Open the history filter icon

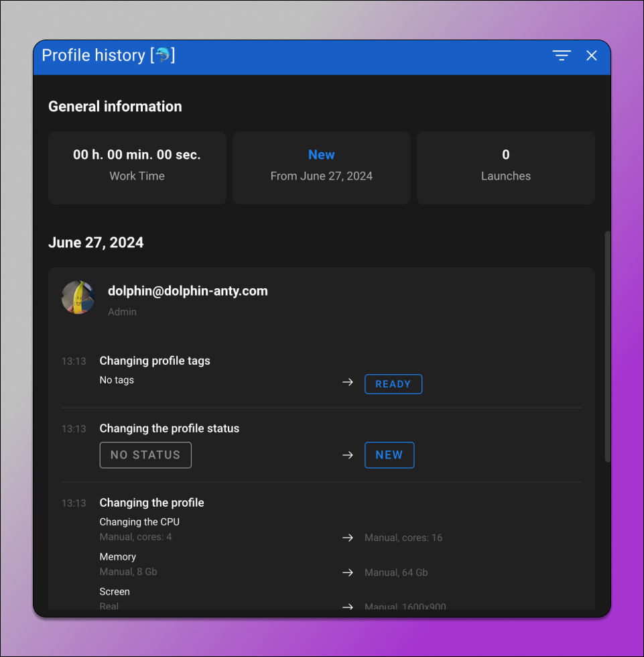[x=562, y=55]
